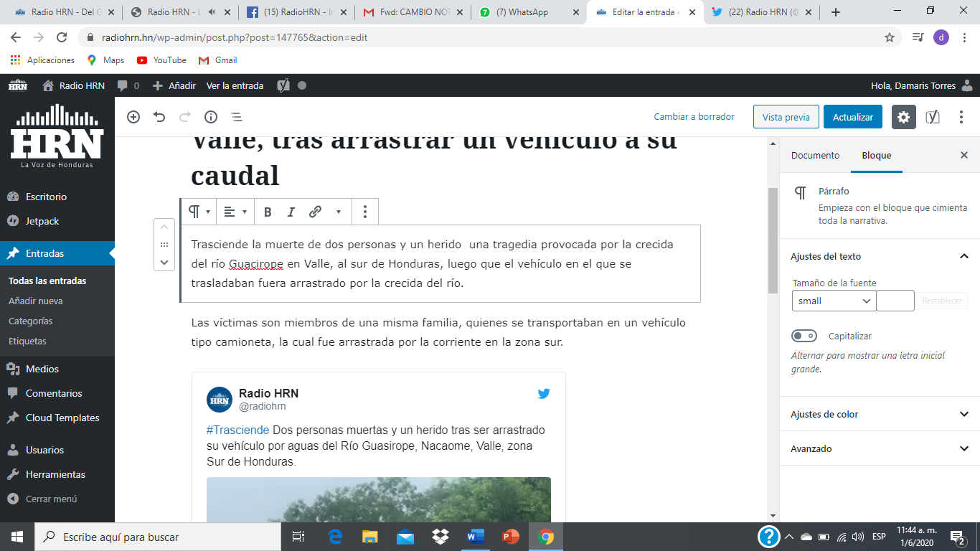Apply italic formatting to text
Viewport: 980px width, 551px height.
pyautogui.click(x=291, y=212)
